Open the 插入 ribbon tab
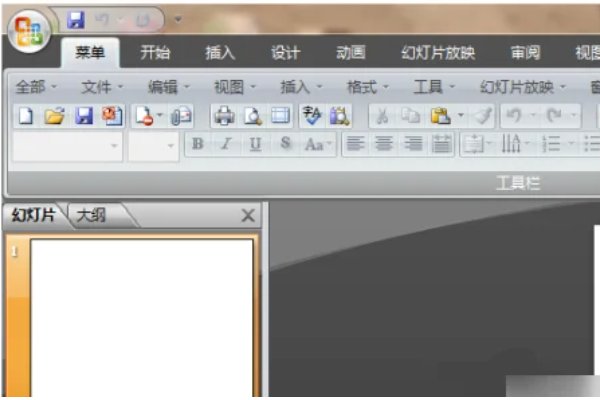This screenshot has height=400, width=600. coord(220,53)
